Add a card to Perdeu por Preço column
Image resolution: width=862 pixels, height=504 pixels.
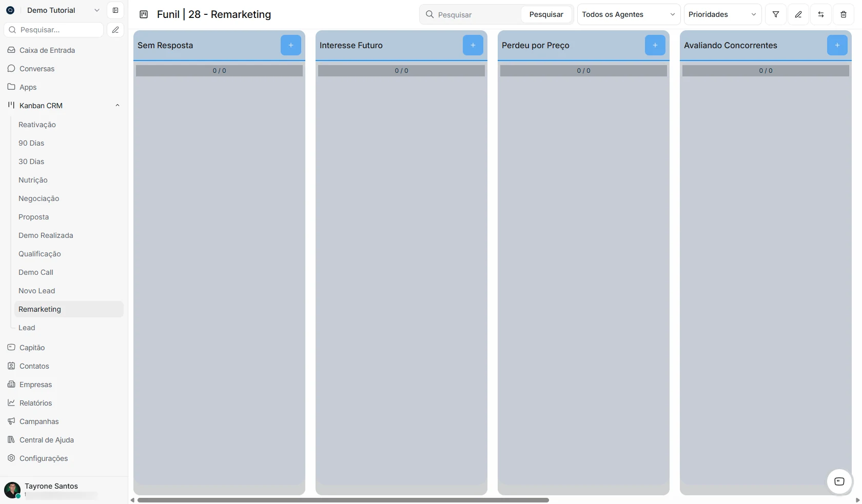[x=655, y=45]
